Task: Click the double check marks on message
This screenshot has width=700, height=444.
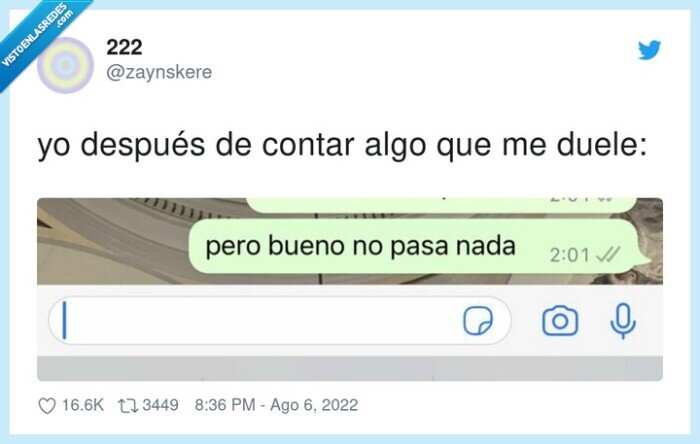Action: pyautogui.click(x=608, y=255)
